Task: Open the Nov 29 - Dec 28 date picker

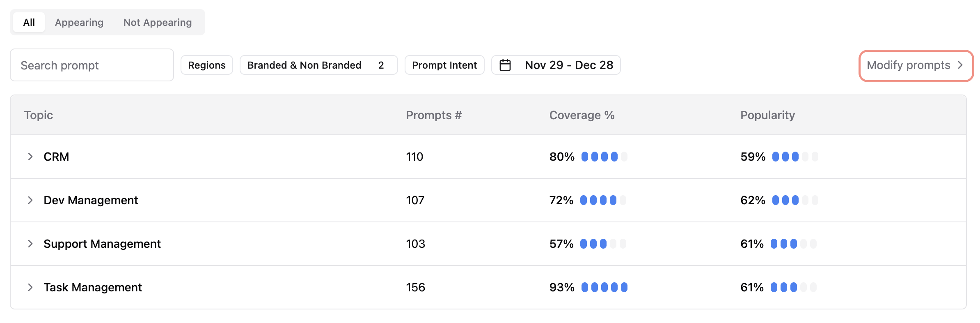Action: click(568, 65)
